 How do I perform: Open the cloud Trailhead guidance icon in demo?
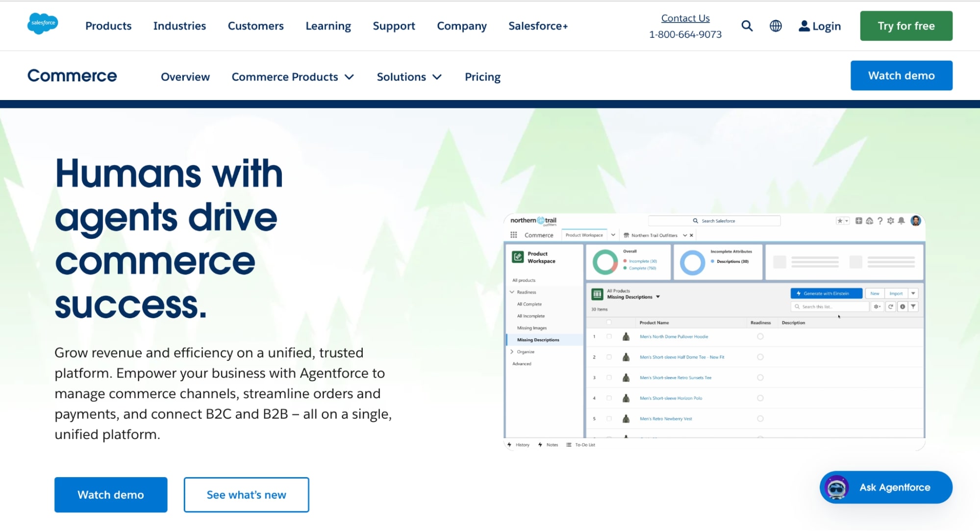coord(869,221)
